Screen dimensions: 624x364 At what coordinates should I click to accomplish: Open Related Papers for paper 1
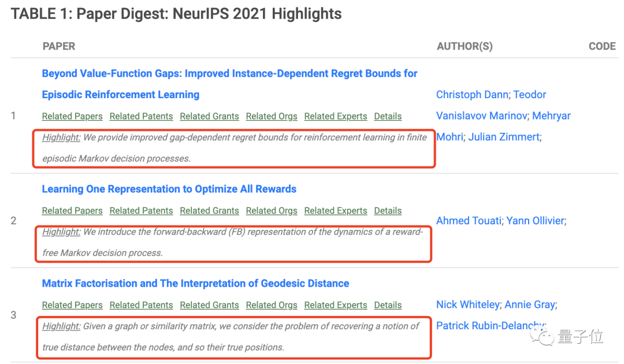pos(72,116)
